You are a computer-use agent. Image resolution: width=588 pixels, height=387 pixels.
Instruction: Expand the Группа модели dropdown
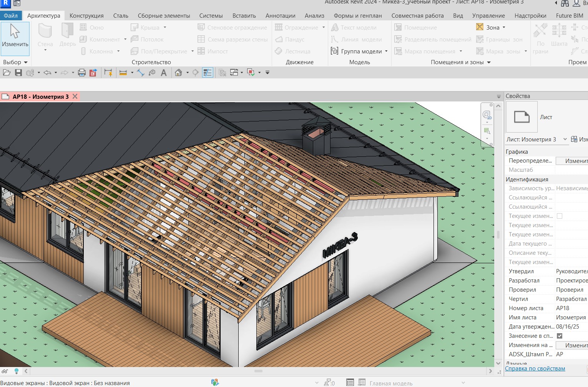click(386, 51)
